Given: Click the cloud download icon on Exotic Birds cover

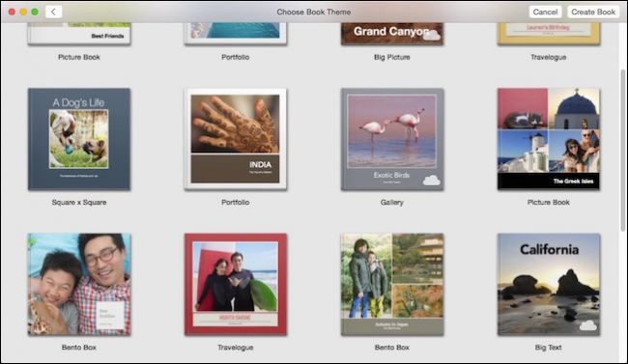Looking at the screenshot, I should pyautogui.click(x=431, y=181).
